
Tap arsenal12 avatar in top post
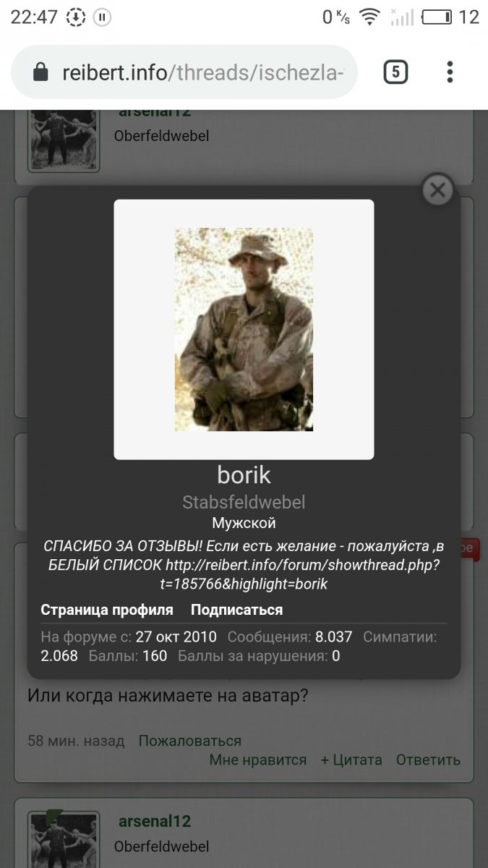tap(64, 140)
